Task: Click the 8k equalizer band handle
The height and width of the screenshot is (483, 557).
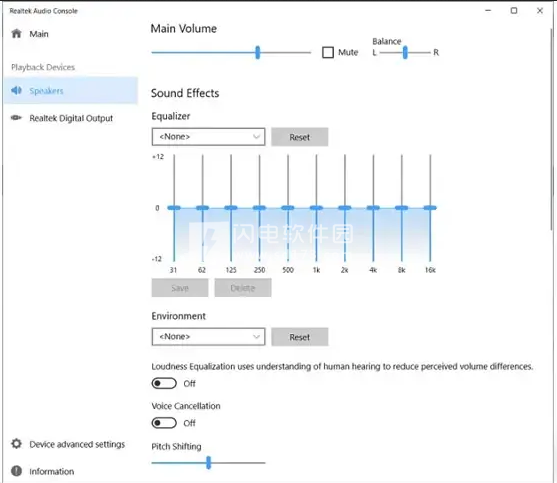Action: tap(401, 208)
